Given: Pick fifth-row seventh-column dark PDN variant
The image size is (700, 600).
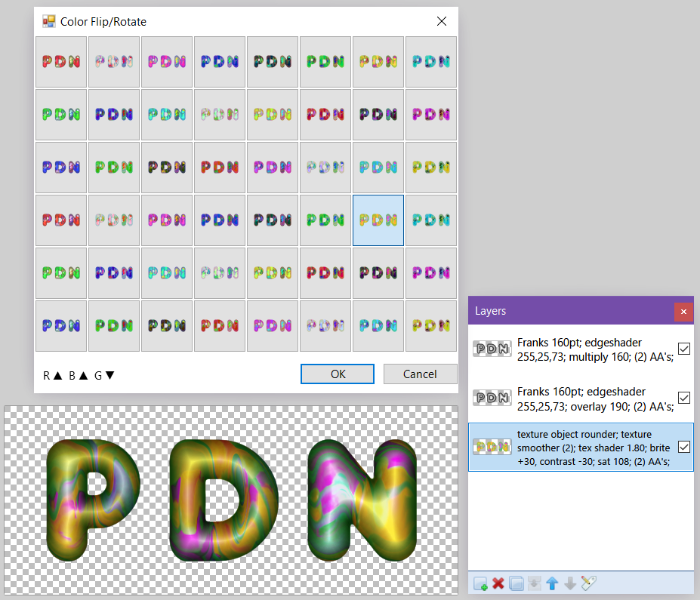Looking at the screenshot, I should click(x=378, y=273).
